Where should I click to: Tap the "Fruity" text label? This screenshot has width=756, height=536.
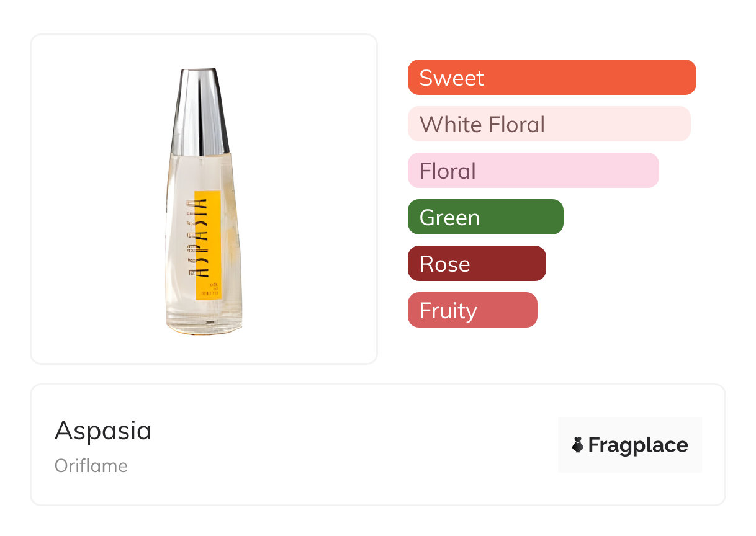tap(448, 311)
